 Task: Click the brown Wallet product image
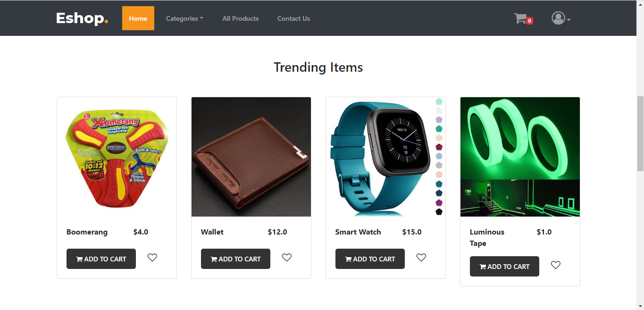251,157
